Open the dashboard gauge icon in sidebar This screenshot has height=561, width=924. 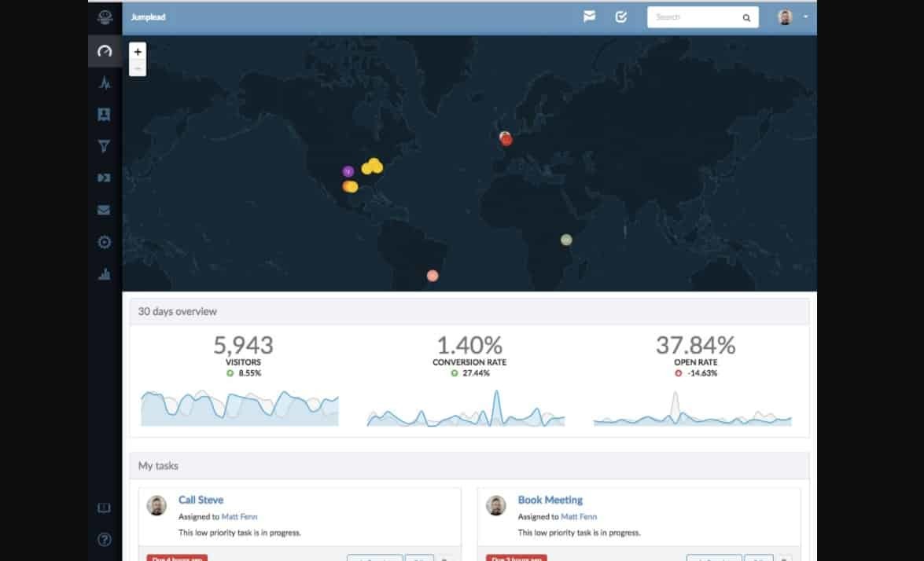[x=105, y=51]
